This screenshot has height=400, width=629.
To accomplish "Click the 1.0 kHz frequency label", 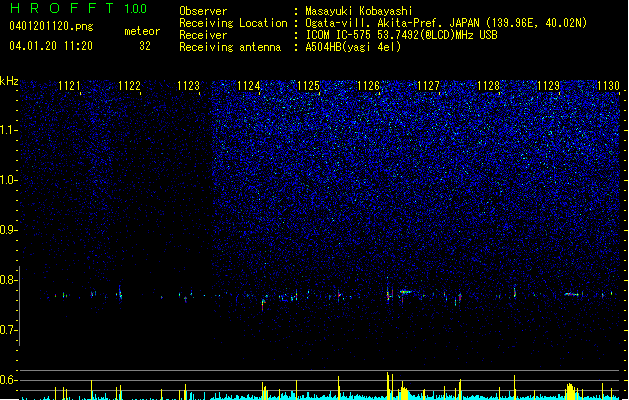I will [x=8, y=180].
